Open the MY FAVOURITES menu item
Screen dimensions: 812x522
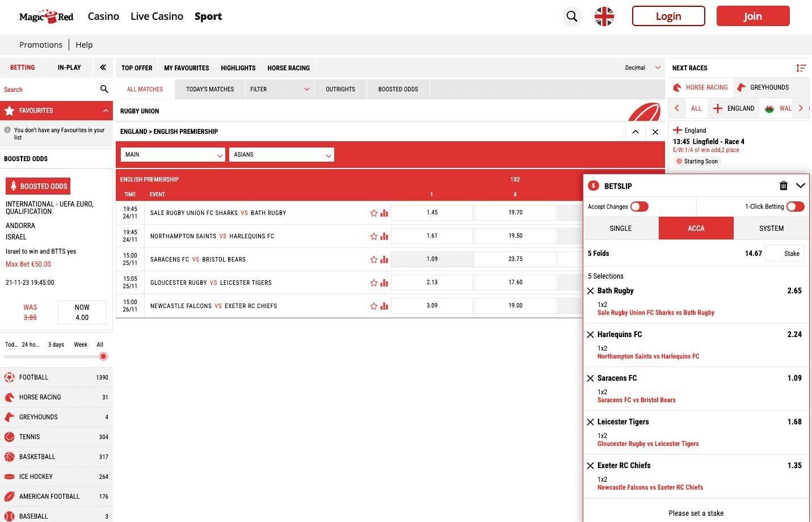tap(187, 68)
